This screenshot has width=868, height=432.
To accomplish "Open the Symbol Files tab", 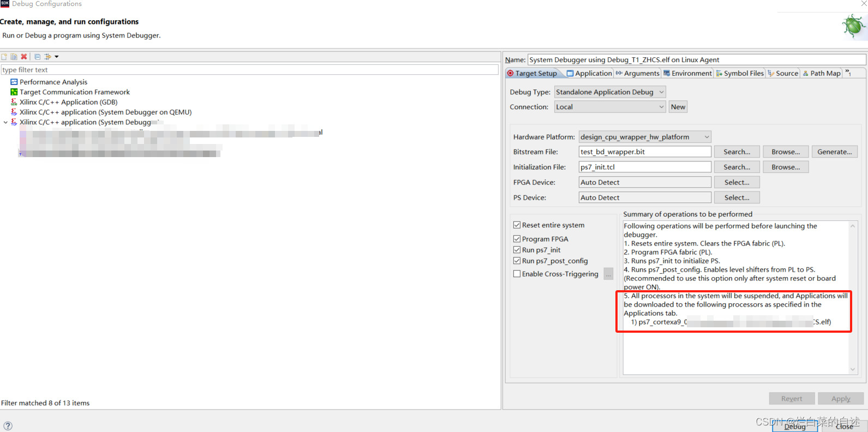I will pos(740,73).
